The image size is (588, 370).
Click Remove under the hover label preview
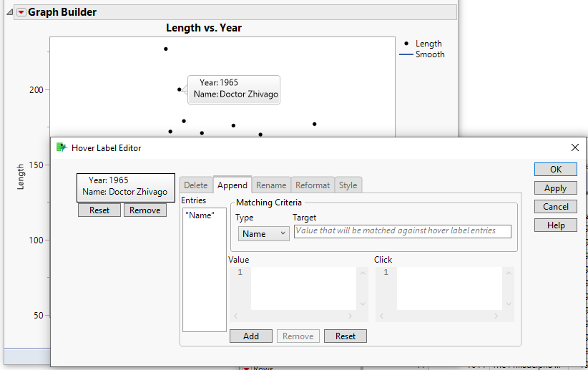point(144,210)
